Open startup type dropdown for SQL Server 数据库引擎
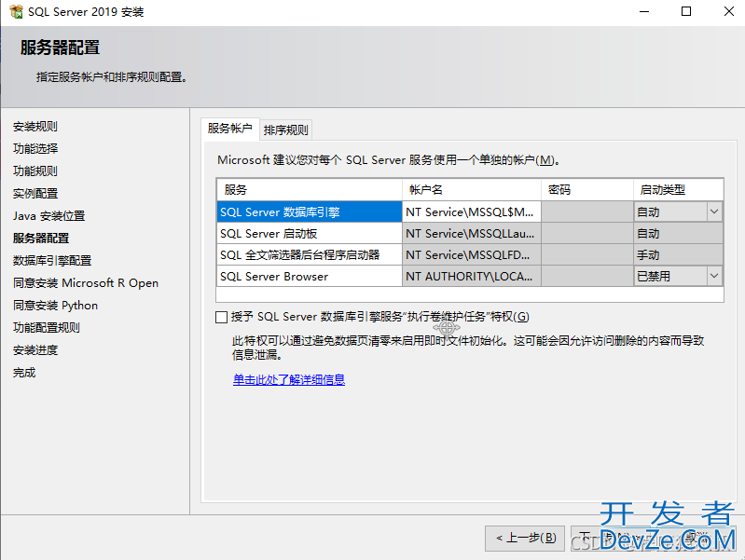 714,212
